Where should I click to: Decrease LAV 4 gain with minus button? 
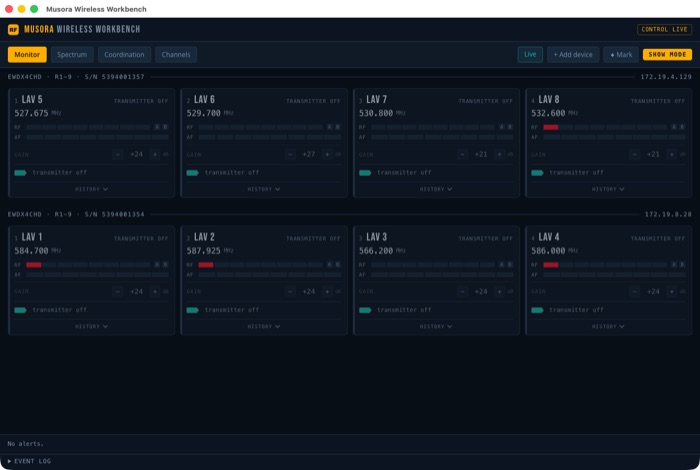634,291
